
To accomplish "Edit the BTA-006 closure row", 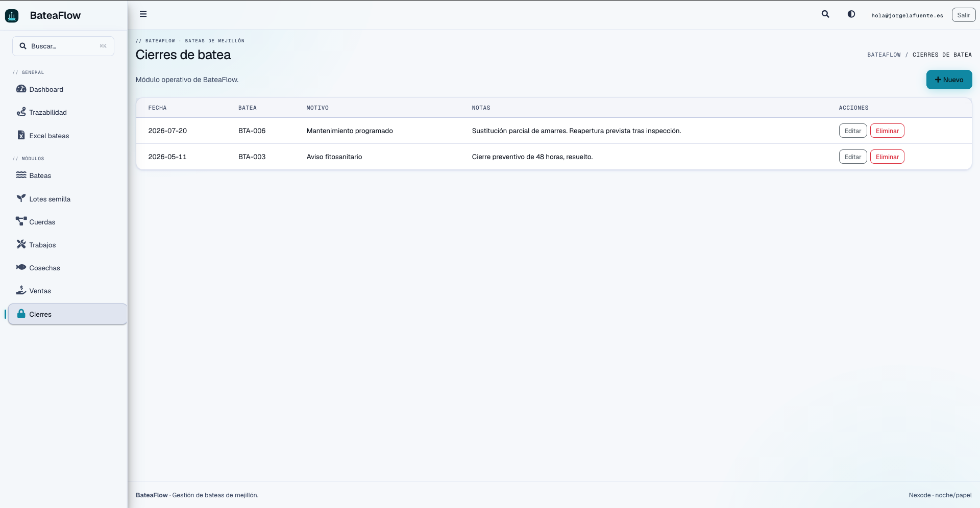I will click(852, 131).
